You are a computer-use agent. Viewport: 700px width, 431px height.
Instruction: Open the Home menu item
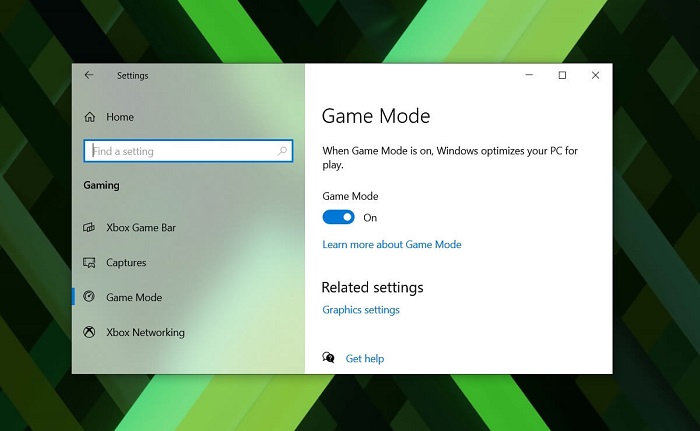120,117
